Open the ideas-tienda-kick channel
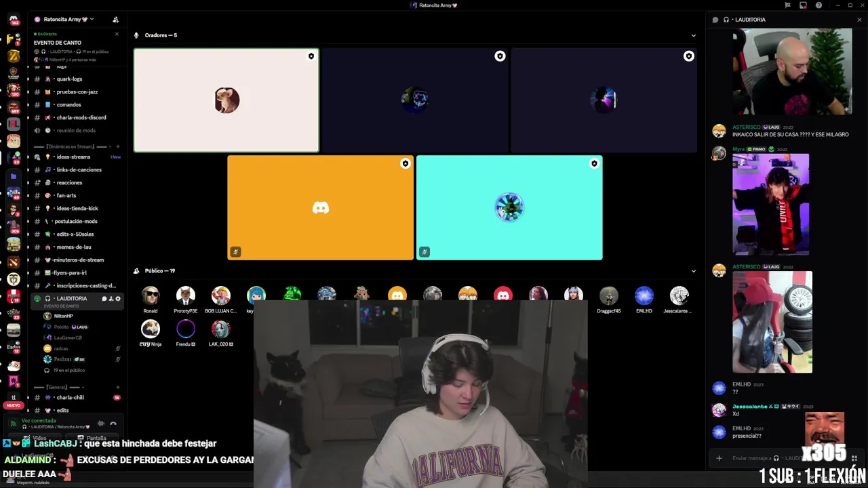The image size is (868, 488). point(77,208)
